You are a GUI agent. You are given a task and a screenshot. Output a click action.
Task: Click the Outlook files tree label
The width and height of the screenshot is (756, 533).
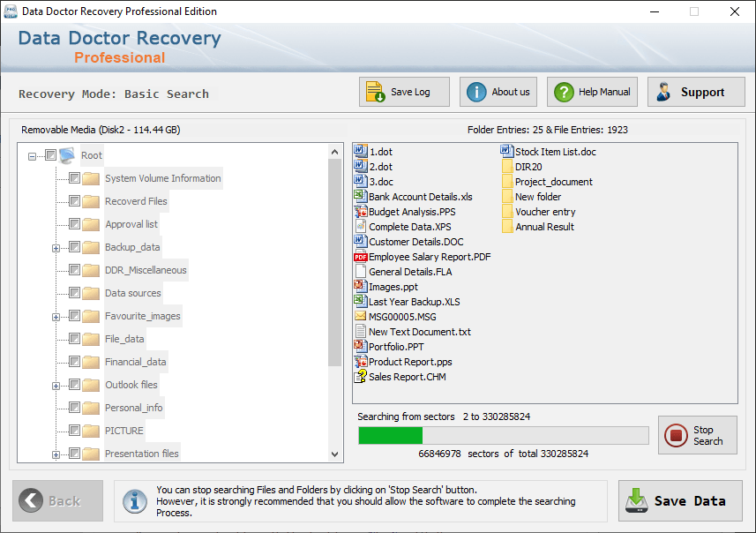point(131,385)
